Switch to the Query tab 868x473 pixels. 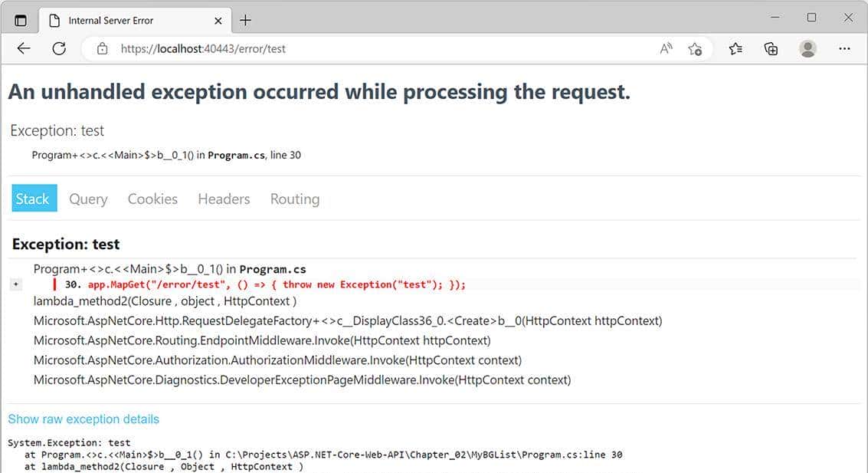87,199
